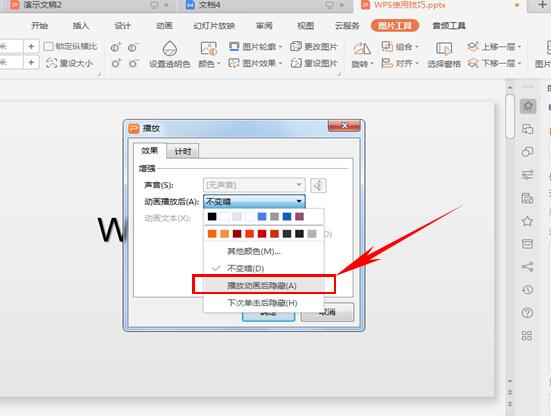Open the 幻灯片放映 ribbon tab
The width and height of the screenshot is (551, 416).
tap(214, 26)
